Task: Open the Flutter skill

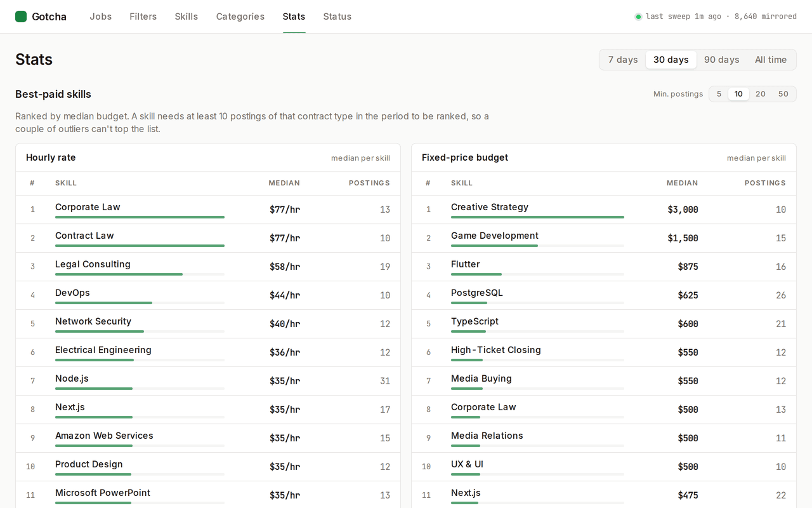Action: point(465,264)
